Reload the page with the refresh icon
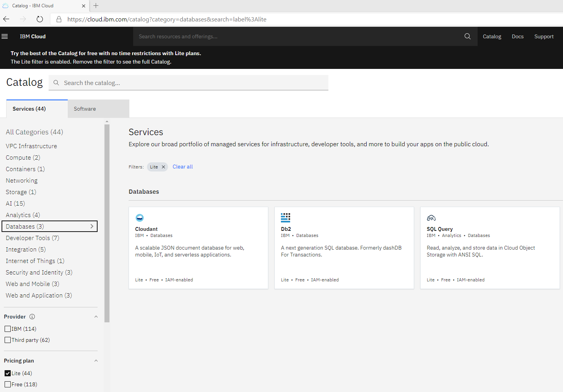This screenshot has width=563, height=392. [40, 19]
